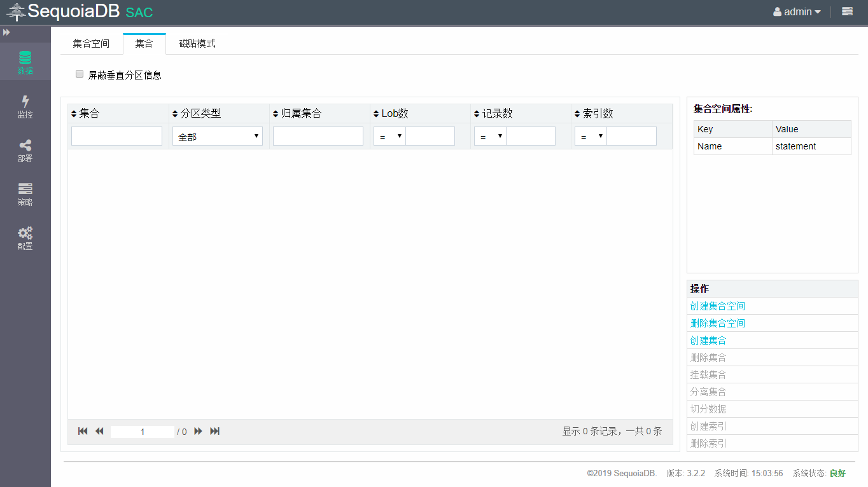
Task: Select the 'statement' value cell
Action: coord(811,146)
